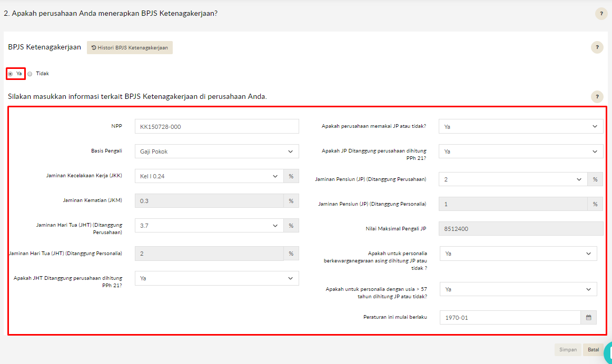Select the Tidak radio button
Screen dimensions: 612x364
[x=30, y=74]
